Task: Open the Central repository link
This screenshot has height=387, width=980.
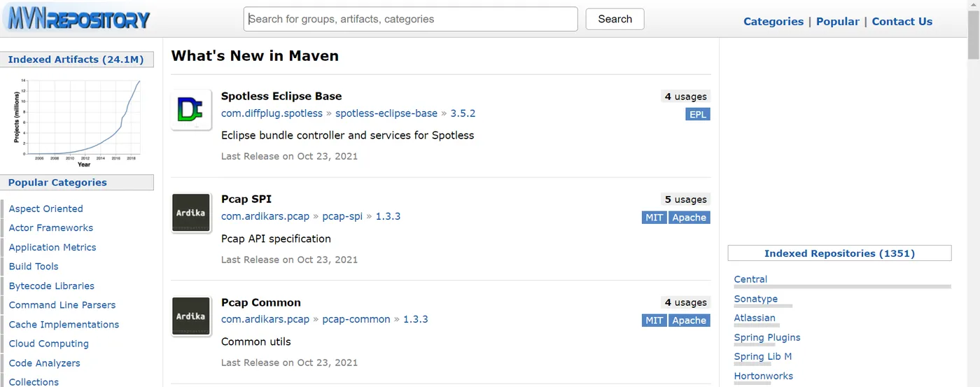Action: coord(750,279)
